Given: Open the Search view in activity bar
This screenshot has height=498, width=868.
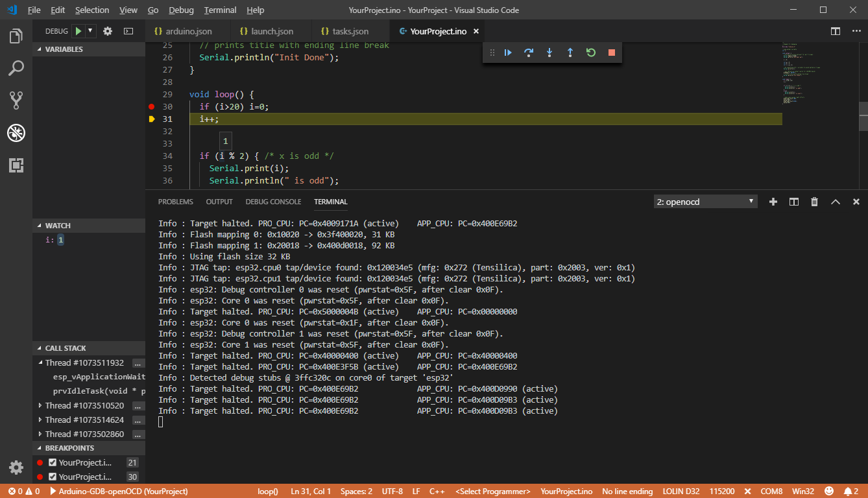Looking at the screenshot, I should click(x=16, y=67).
